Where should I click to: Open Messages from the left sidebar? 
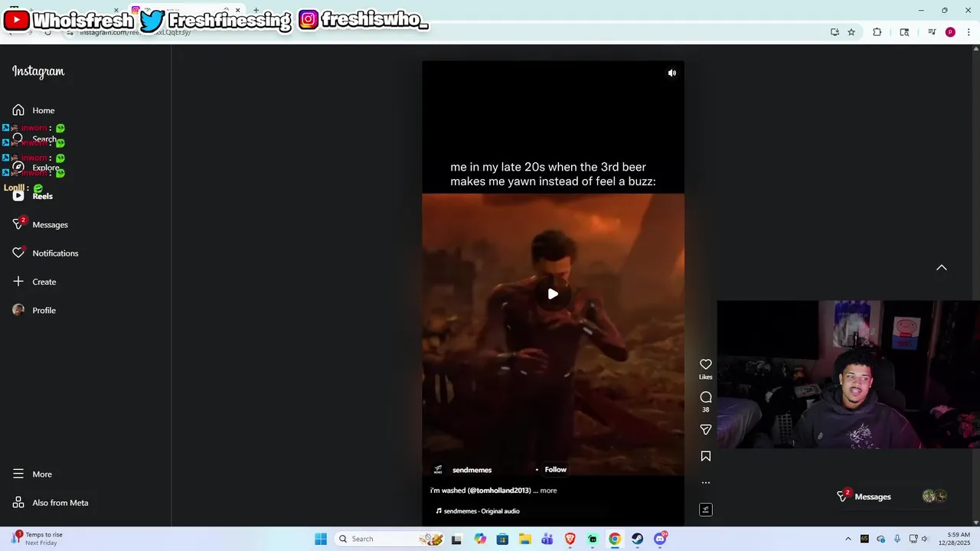(41, 224)
